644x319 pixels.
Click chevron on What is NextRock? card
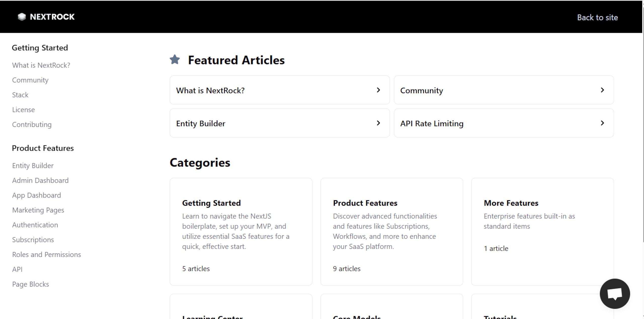378,90
